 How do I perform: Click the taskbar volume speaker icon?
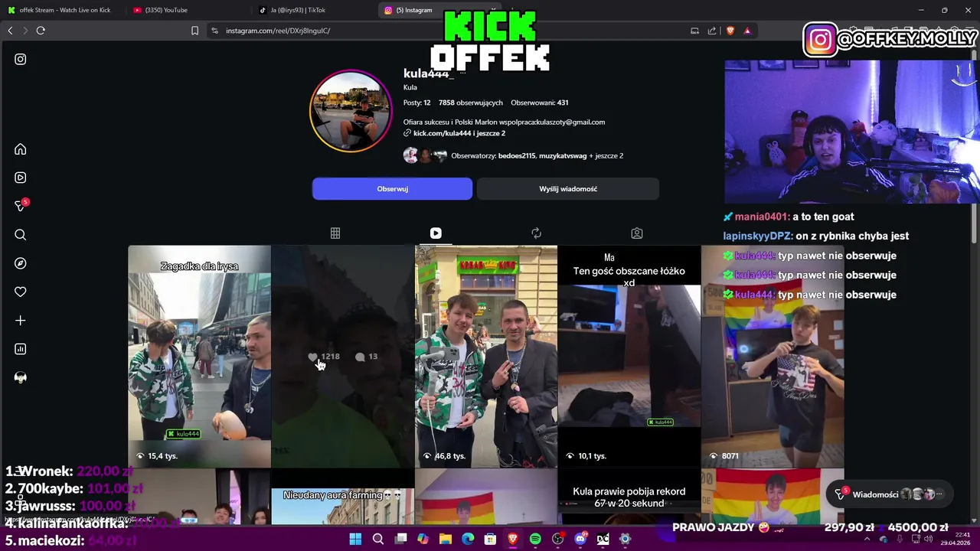pos(928,539)
